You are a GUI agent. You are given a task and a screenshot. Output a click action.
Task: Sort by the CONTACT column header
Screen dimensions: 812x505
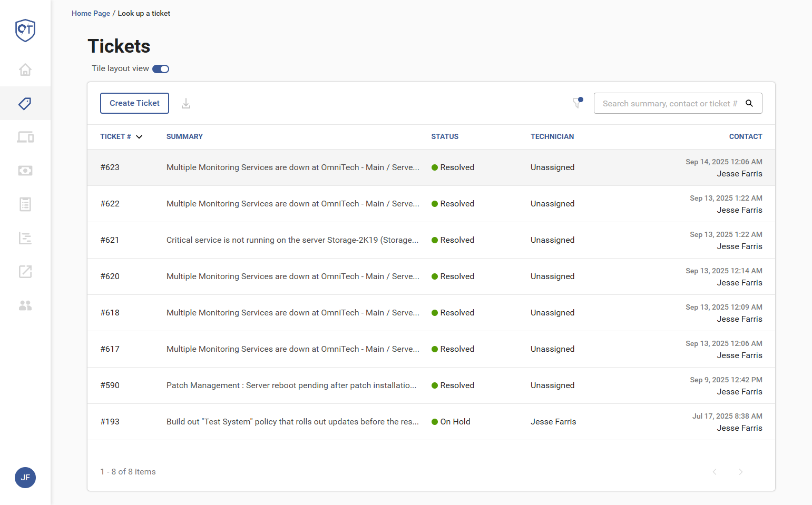coord(746,136)
